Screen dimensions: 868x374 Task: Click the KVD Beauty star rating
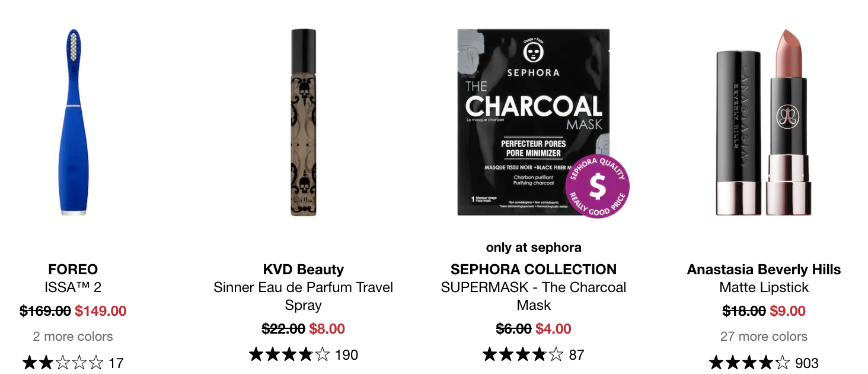click(289, 355)
